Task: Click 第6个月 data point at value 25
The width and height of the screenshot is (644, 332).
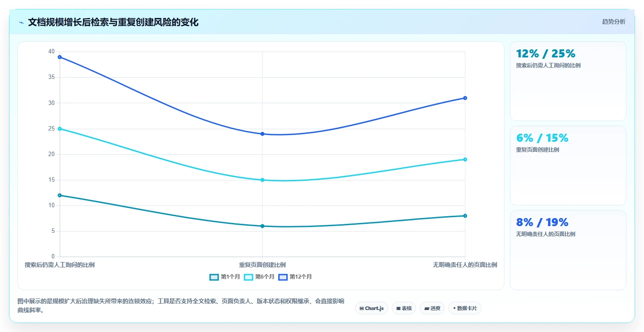Action: (x=60, y=129)
